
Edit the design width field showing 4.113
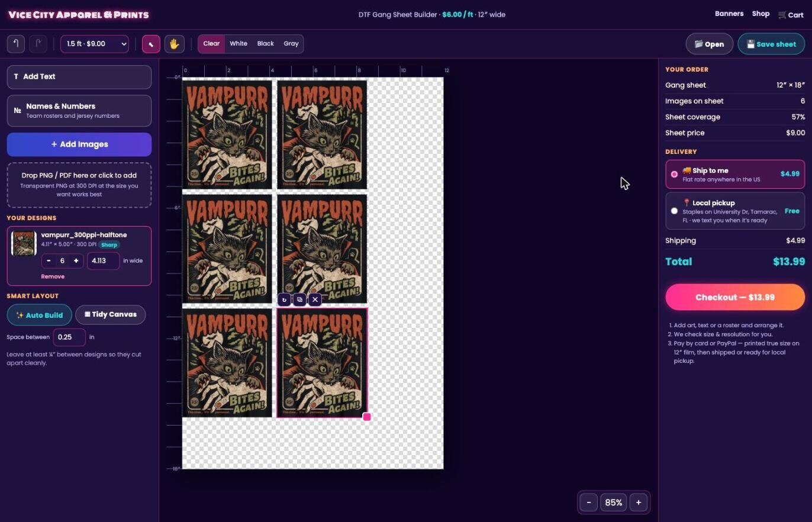point(104,261)
